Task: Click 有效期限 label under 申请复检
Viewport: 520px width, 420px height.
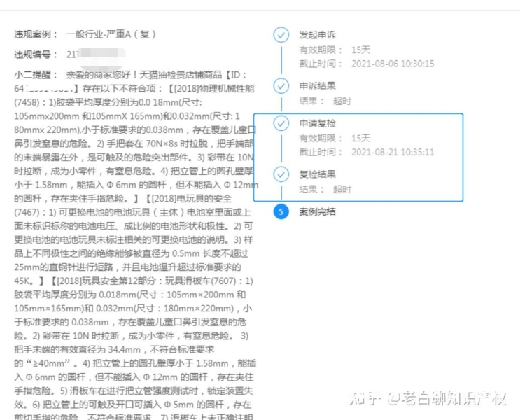Action: pos(321,139)
